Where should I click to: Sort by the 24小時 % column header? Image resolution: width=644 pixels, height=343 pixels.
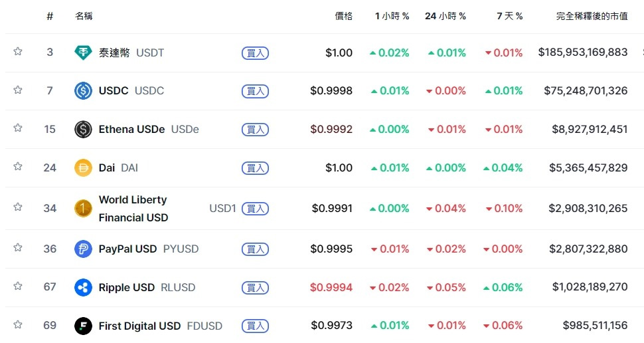pyautogui.click(x=445, y=16)
